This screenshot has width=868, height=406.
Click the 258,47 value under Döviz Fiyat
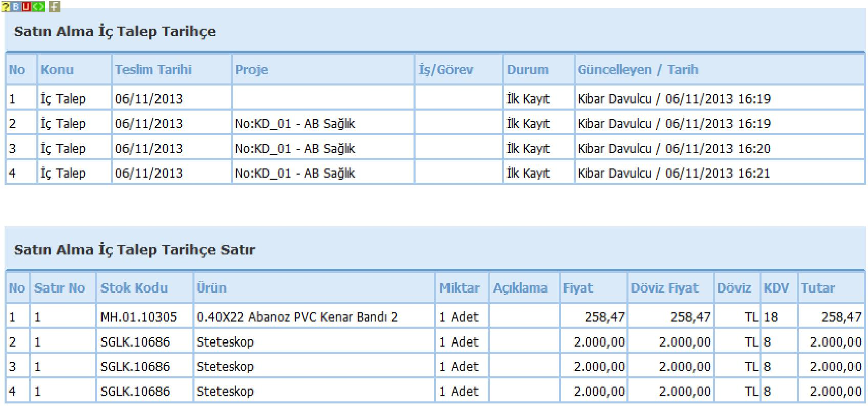click(x=690, y=317)
